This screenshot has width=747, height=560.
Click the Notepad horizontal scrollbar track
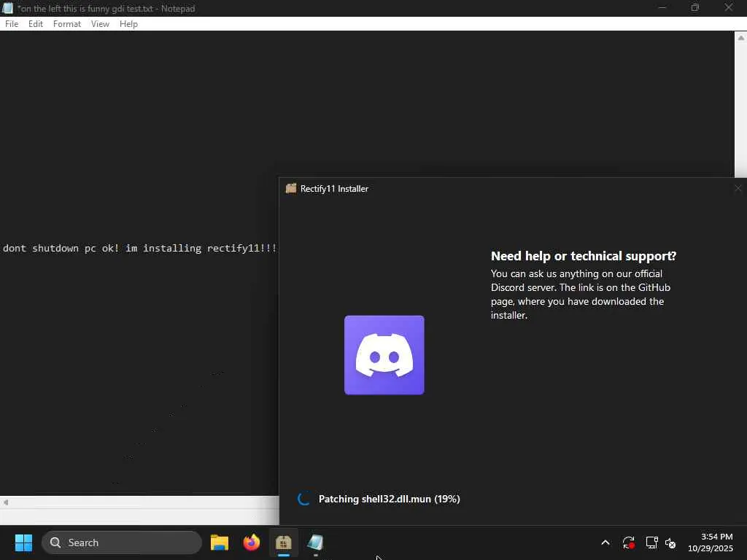(145, 502)
